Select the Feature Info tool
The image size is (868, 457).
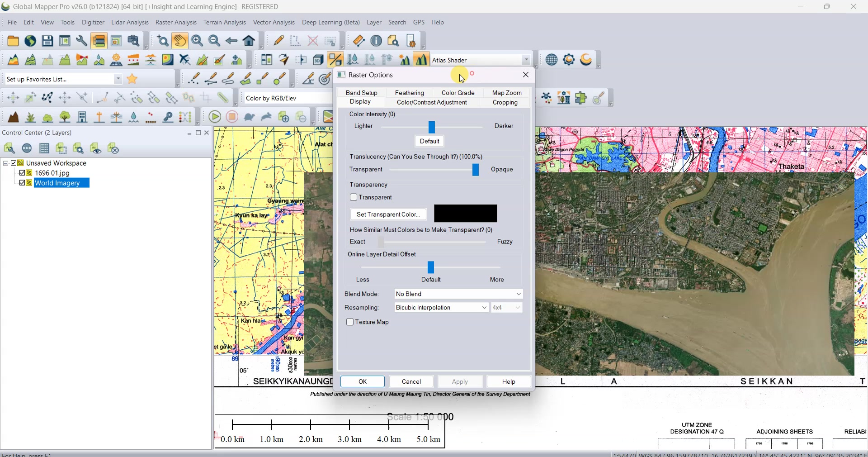376,41
